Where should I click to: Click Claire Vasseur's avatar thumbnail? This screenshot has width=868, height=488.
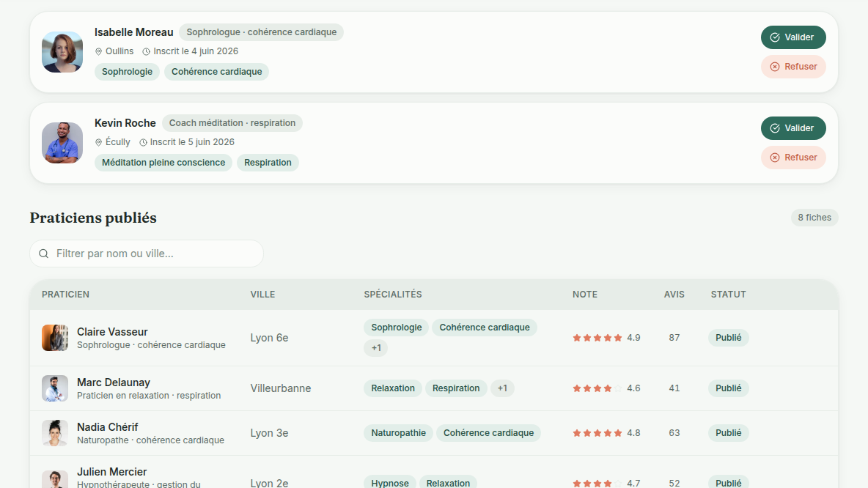[x=55, y=338]
